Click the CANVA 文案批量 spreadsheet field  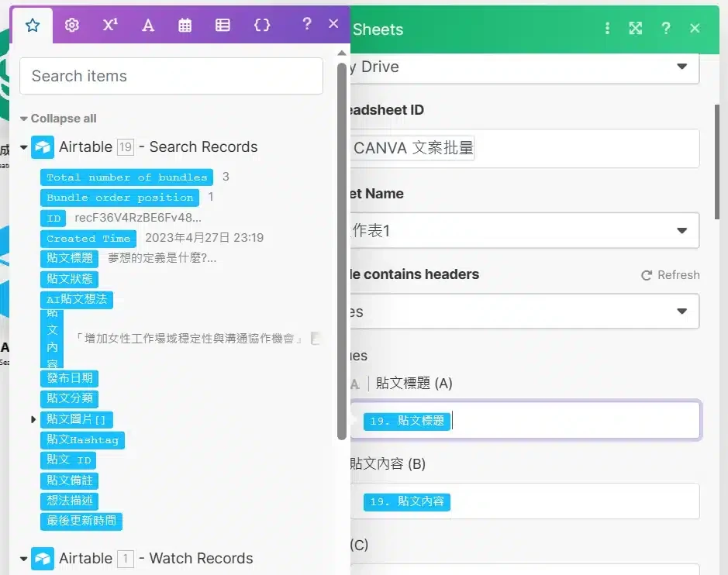click(525, 149)
